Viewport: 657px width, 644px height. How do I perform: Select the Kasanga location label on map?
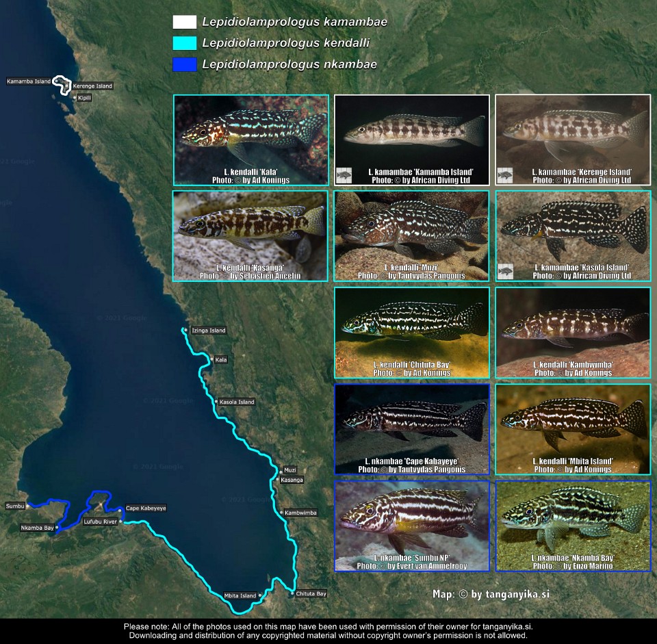tap(292, 480)
